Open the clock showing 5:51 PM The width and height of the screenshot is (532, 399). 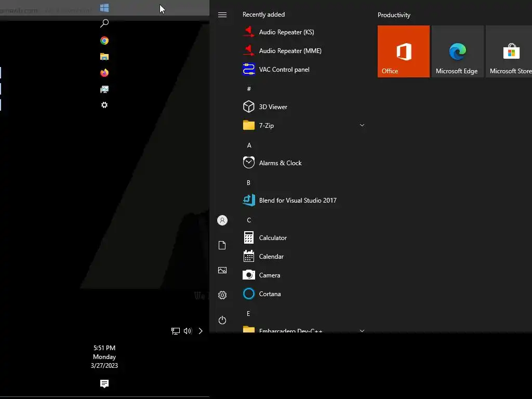104,356
